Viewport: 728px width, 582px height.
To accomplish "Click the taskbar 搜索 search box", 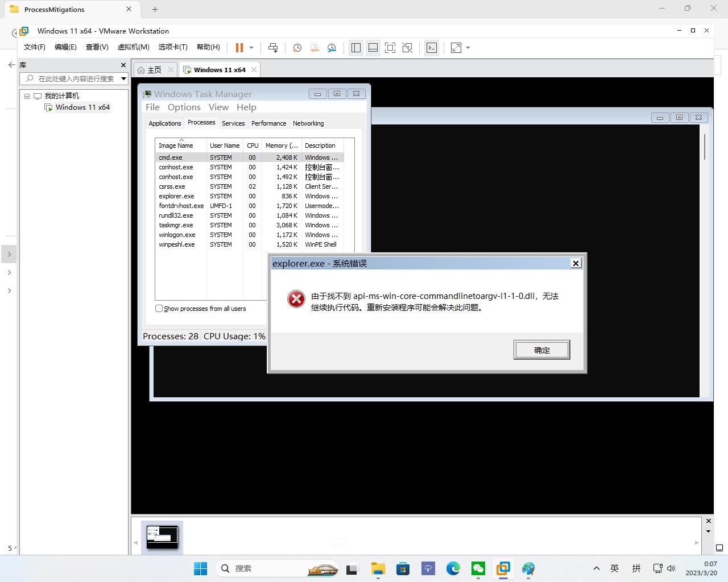I will tap(277, 568).
